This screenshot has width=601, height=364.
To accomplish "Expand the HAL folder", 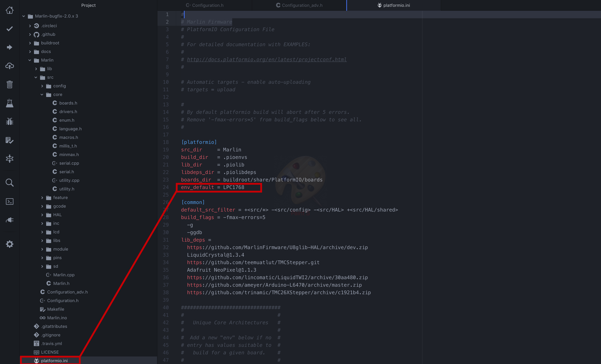I will (x=42, y=215).
